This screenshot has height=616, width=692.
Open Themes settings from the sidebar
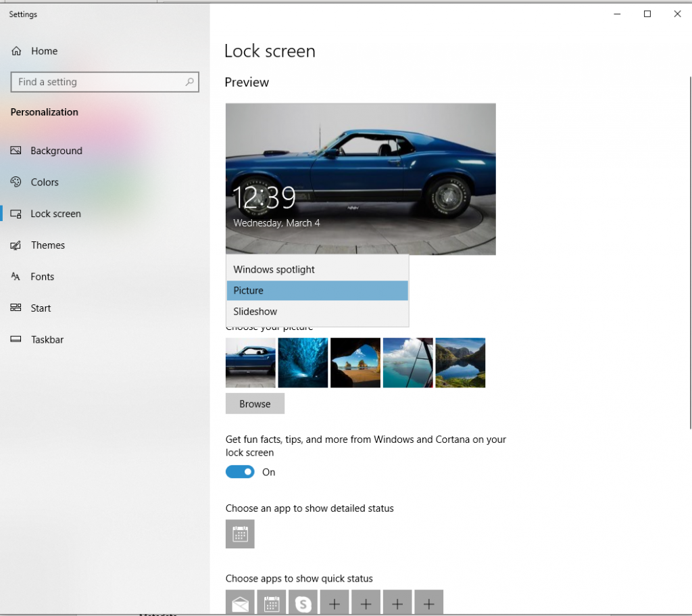(47, 245)
